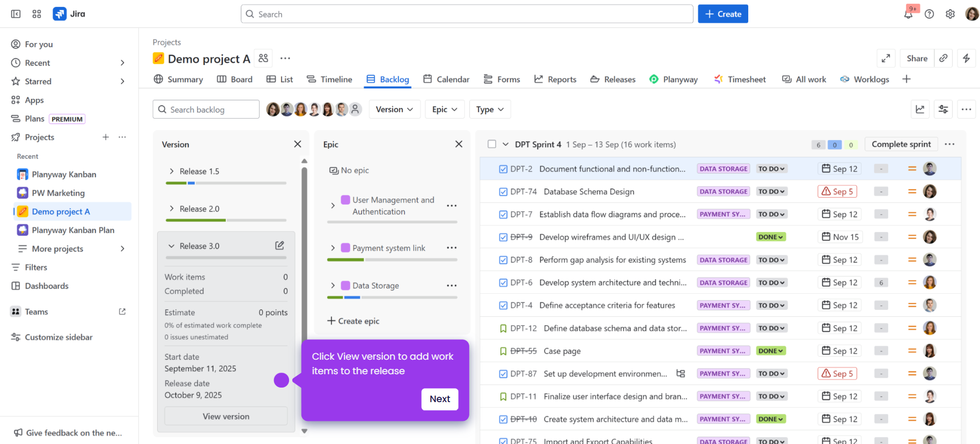Change DPT-2 status TO DO dropdown

(771, 169)
